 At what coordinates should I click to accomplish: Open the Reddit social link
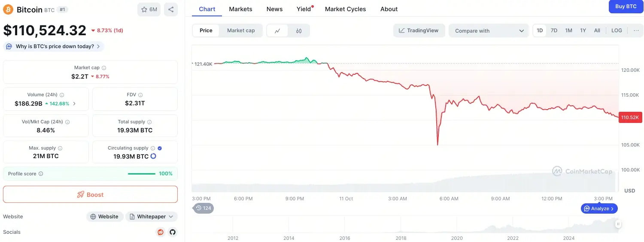pyautogui.click(x=161, y=232)
